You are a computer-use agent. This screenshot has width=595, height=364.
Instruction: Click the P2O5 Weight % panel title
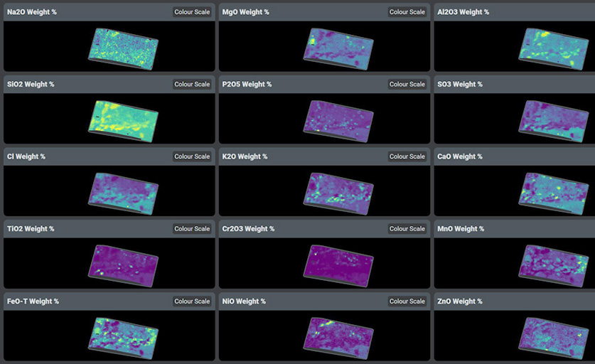(247, 84)
